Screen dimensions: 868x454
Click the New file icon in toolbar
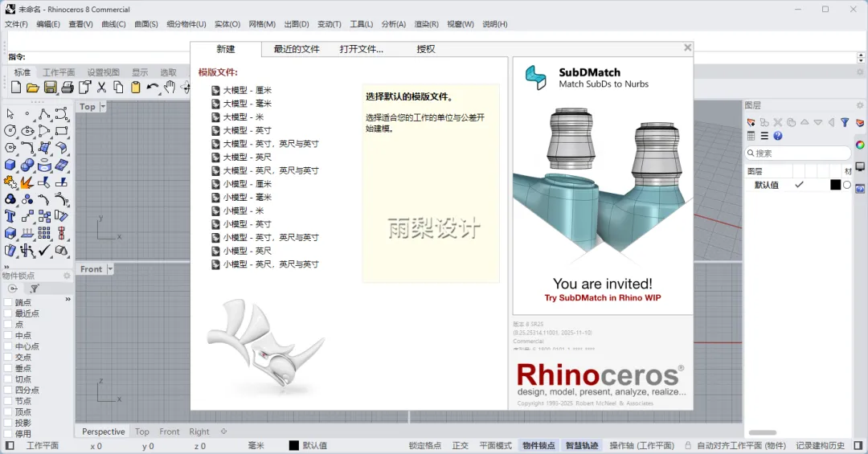[x=16, y=87]
